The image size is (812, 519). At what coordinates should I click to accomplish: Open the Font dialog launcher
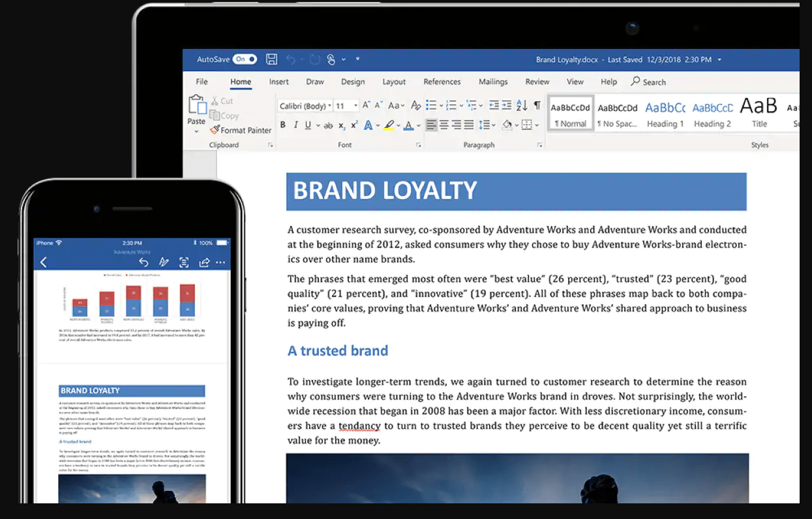(x=418, y=146)
